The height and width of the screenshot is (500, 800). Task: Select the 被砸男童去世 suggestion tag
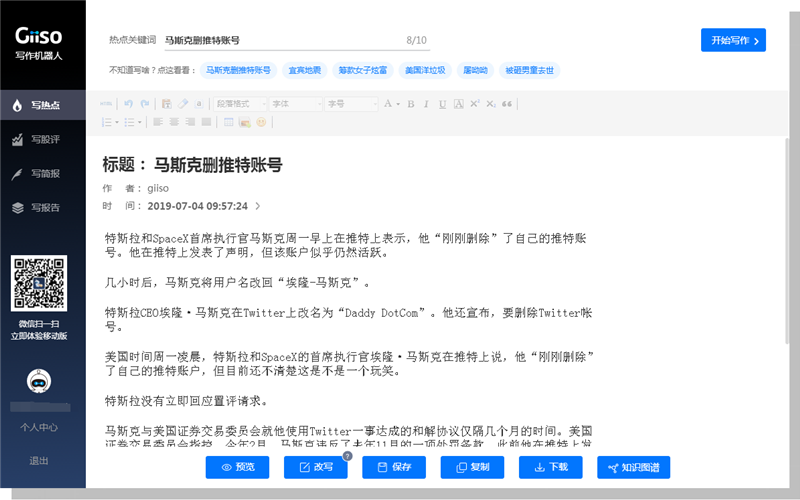coord(530,70)
